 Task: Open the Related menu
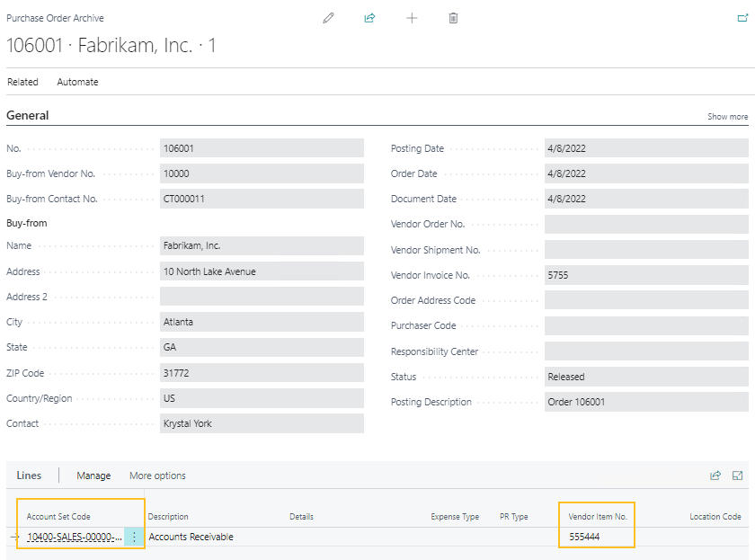coord(22,82)
